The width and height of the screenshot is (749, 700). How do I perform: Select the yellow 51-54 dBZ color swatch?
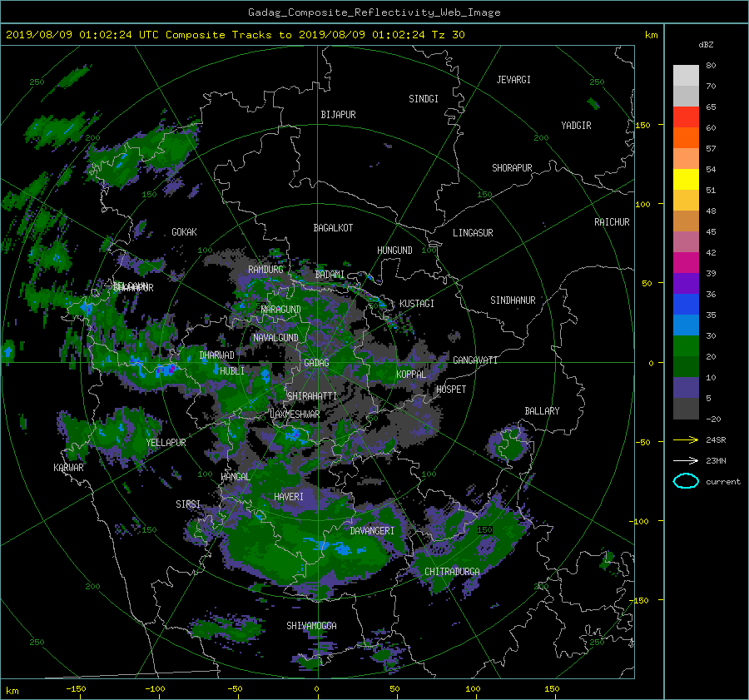click(686, 179)
